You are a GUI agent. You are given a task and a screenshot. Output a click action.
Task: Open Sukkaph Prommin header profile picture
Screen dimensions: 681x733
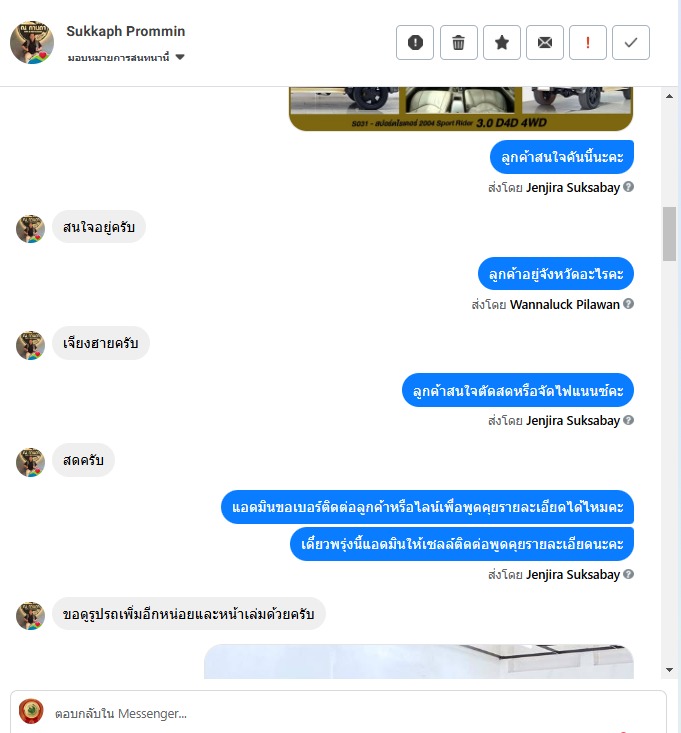pos(32,42)
